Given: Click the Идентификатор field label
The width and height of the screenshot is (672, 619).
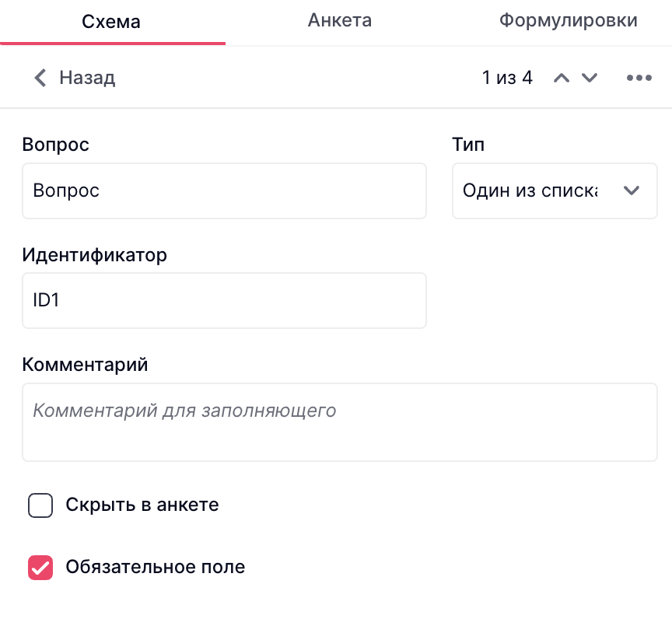Looking at the screenshot, I should click(x=94, y=255).
